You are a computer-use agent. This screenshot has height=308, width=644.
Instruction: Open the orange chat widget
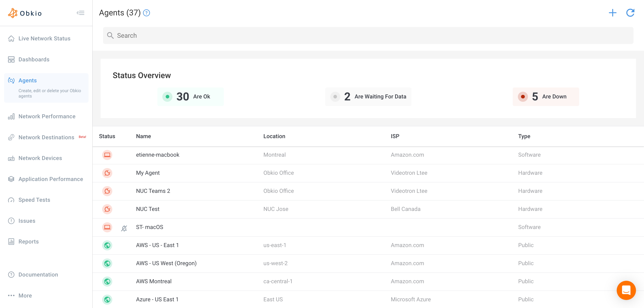click(x=626, y=290)
